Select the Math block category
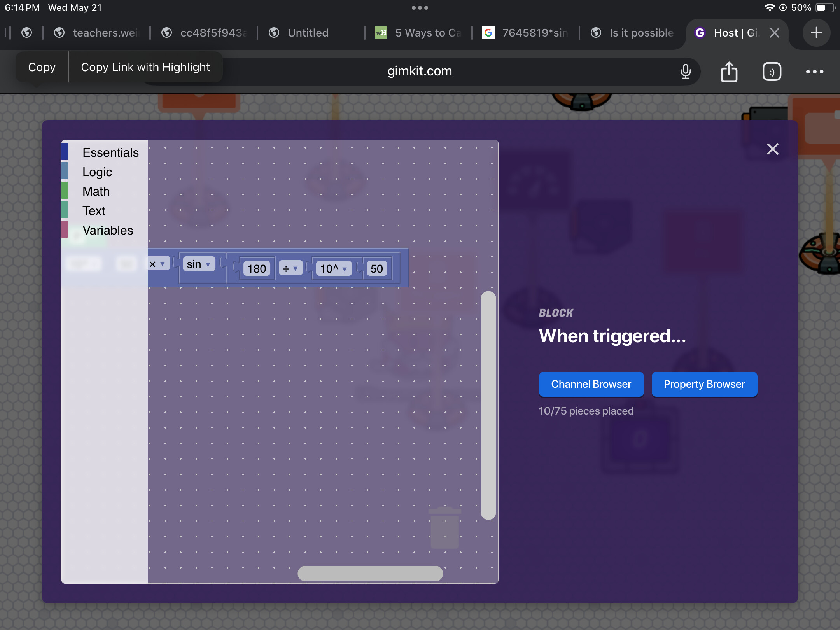Viewport: 840px width, 630px height. pos(96,191)
